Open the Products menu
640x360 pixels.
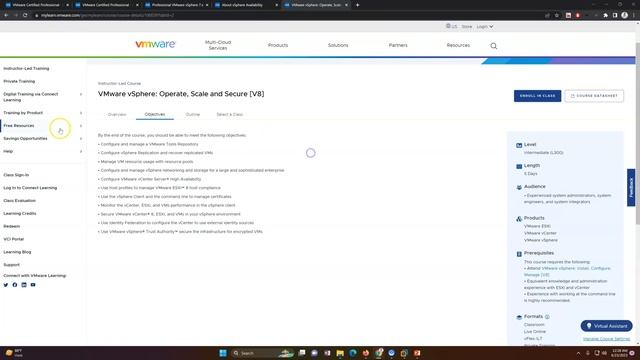pyautogui.click(x=278, y=45)
